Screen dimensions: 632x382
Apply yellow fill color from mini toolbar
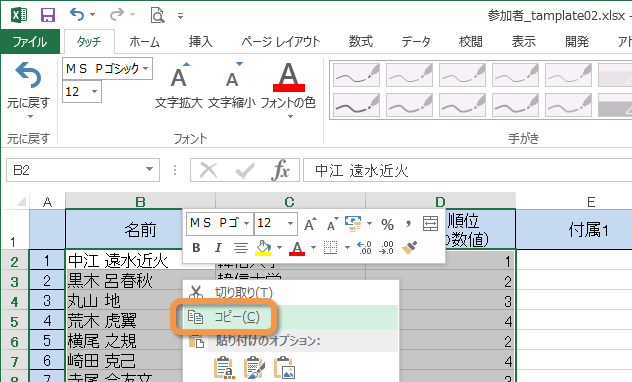[263, 248]
